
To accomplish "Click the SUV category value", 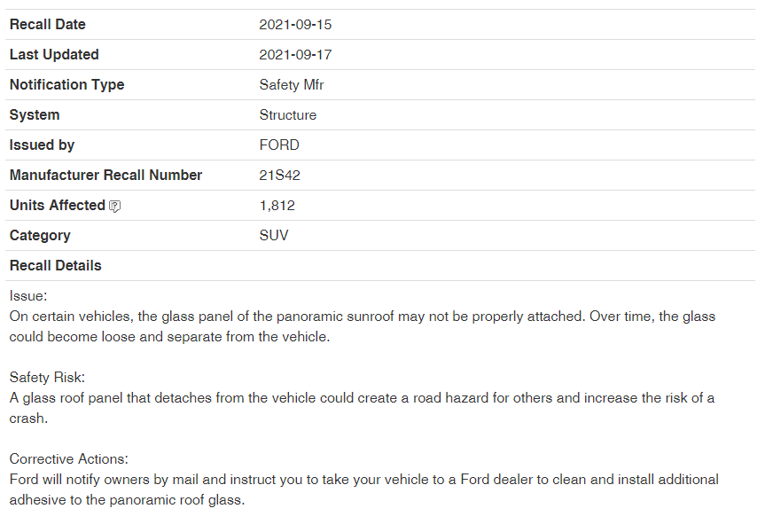I will pos(274,236).
